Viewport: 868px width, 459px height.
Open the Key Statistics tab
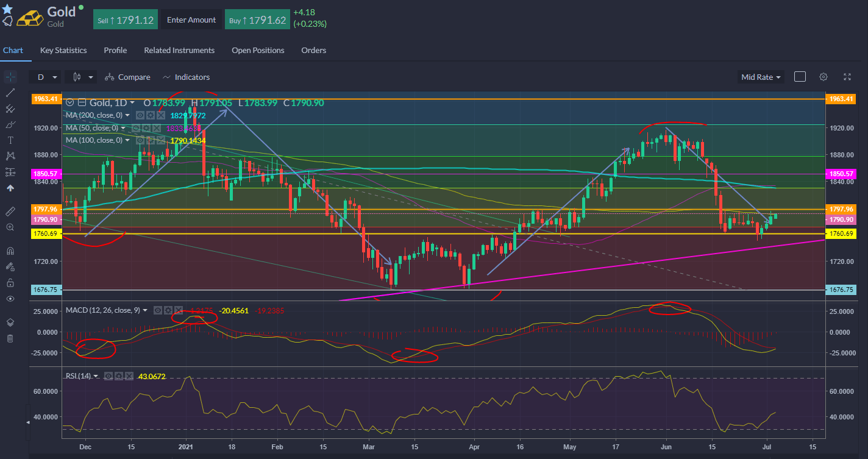(63, 51)
